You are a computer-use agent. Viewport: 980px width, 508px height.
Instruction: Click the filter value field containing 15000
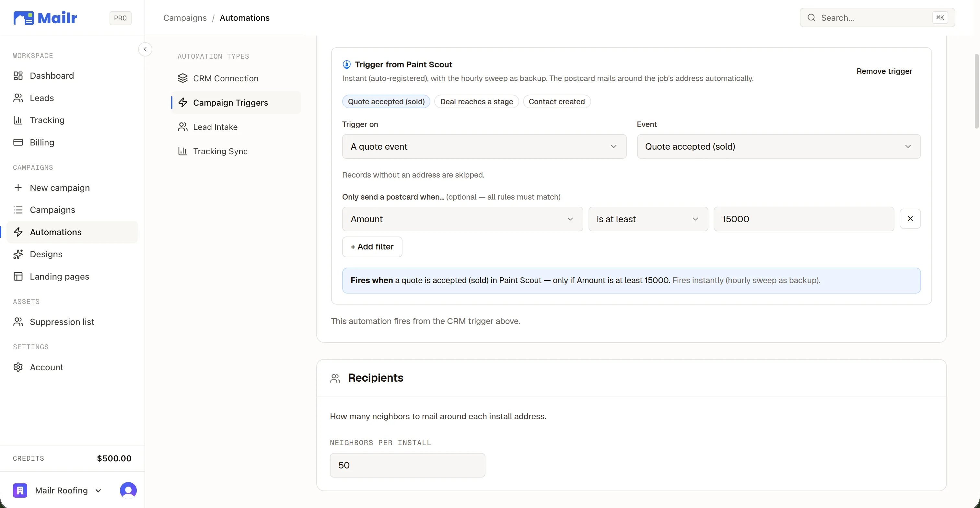tap(803, 219)
